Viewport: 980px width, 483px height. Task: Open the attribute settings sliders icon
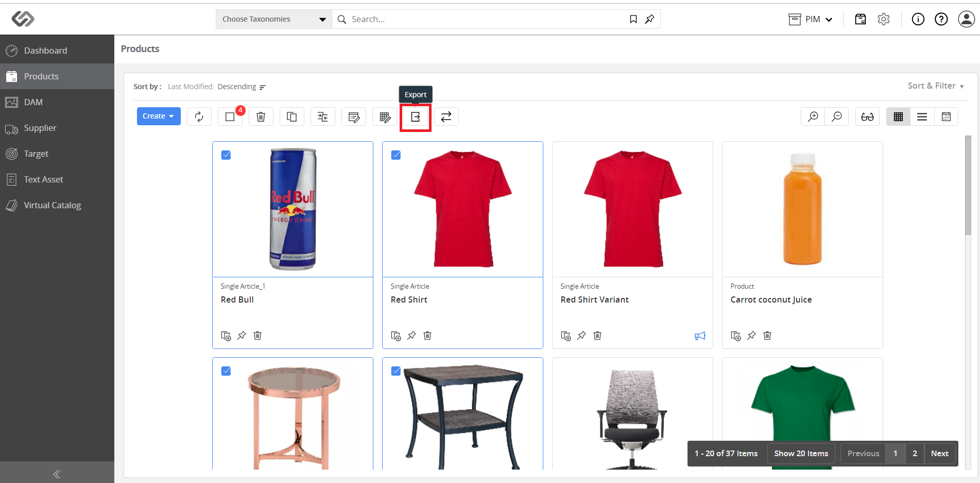pos(323,117)
